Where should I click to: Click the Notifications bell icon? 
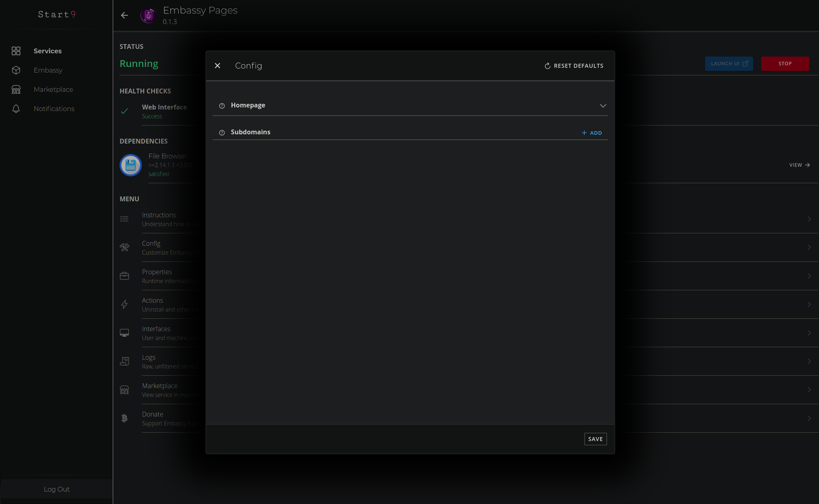[16, 109]
